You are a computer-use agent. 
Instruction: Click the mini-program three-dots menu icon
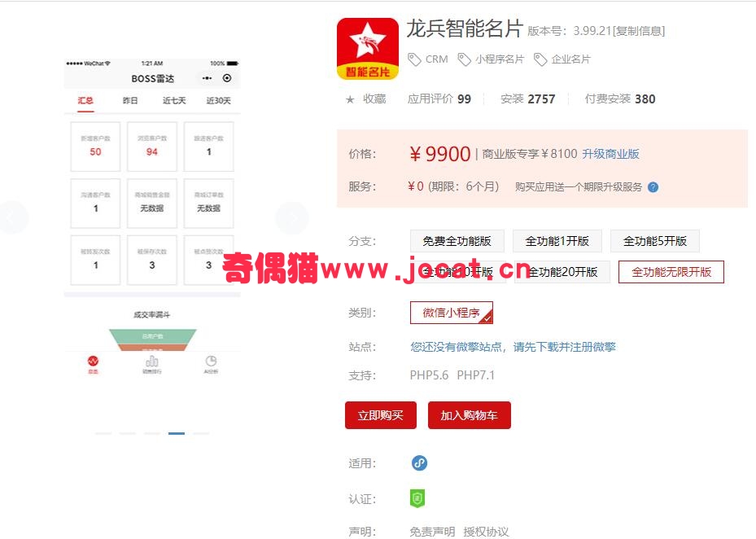[x=207, y=78]
